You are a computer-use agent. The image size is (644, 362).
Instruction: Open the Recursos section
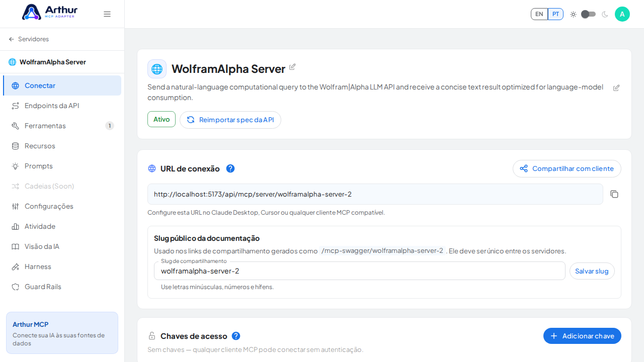62,146
